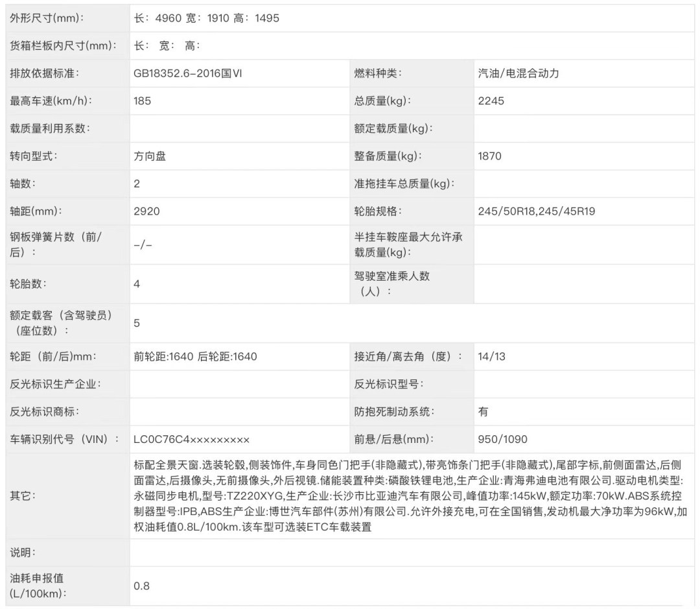Image resolution: width=700 pixels, height=609 pixels.
Task: Click the fuel type value 汽油/电混合动力
Action: click(x=518, y=73)
